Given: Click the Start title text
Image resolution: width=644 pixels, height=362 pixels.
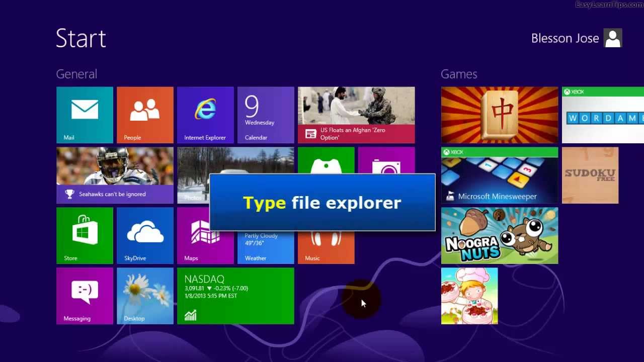Looking at the screenshot, I should tap(81, 38).
